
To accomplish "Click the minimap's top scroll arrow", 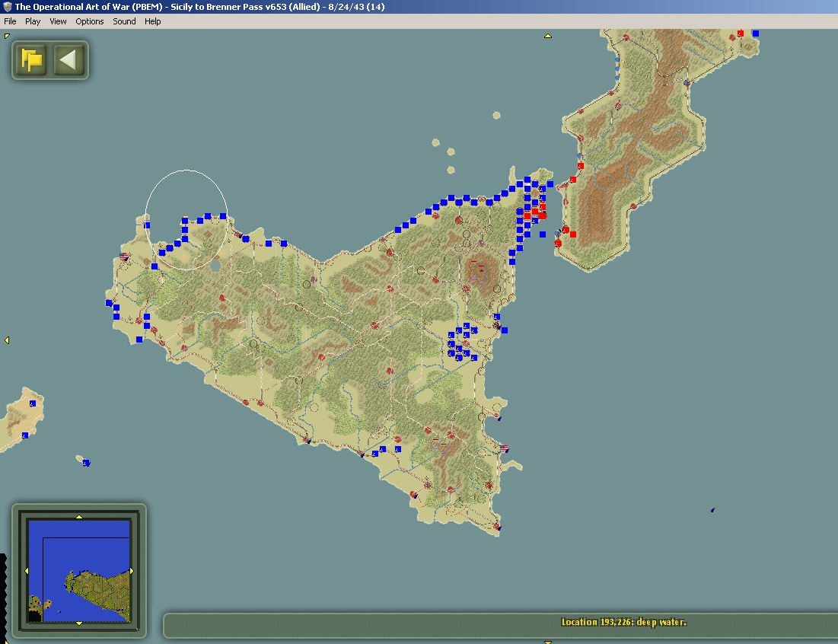I will pos(79,517).
